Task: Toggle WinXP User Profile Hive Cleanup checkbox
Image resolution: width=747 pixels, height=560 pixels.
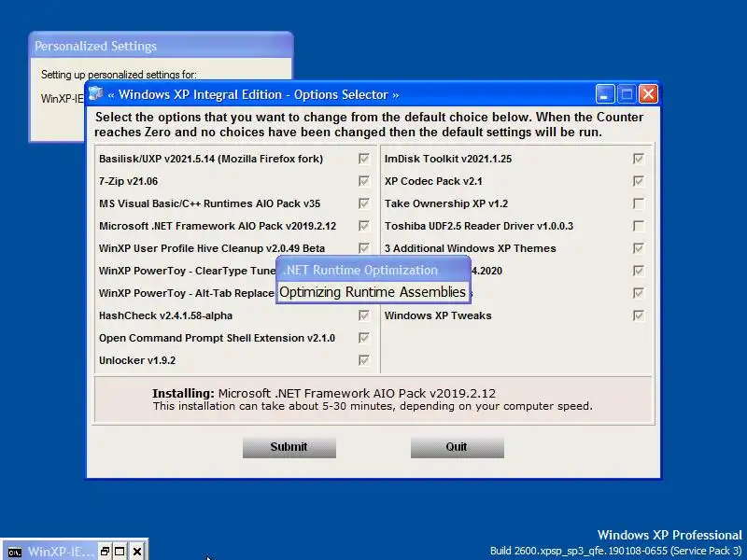Action: [364, 248]
